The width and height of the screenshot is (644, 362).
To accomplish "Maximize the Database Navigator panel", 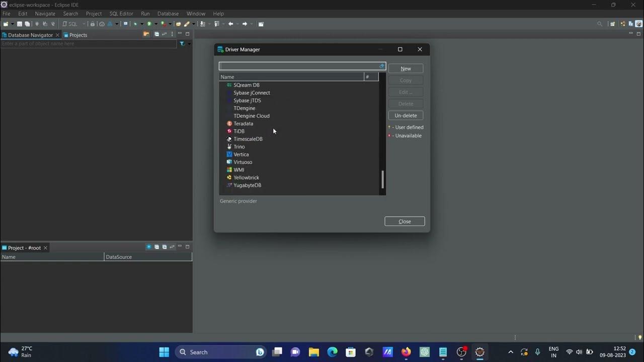I will (x=188, y=34).
